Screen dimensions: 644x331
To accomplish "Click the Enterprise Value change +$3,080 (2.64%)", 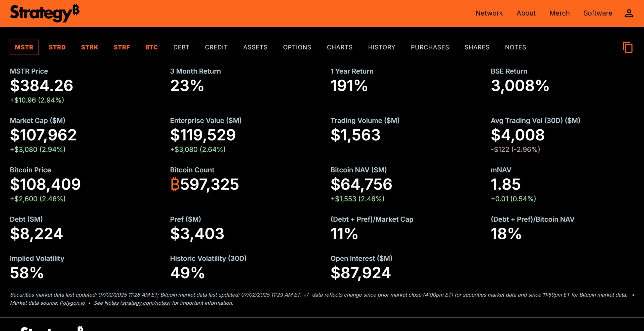I will (198, 150).
